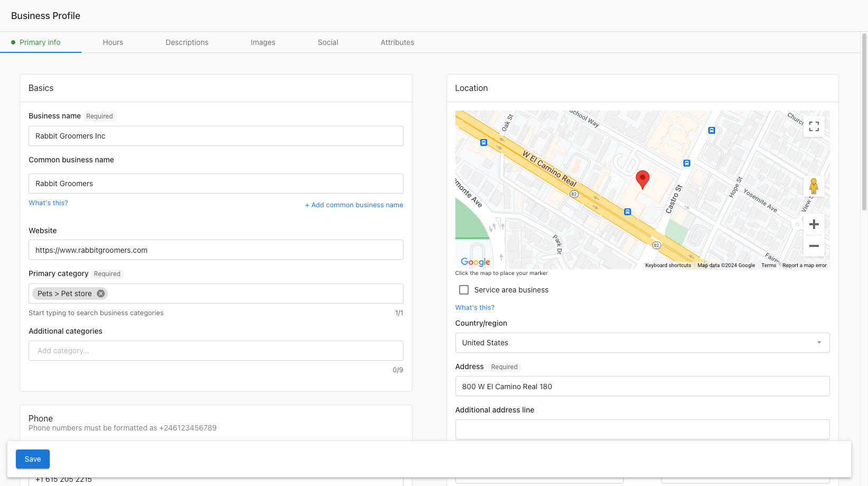Viewport: 868px width, 486px height.
Task: Click the Pets > Pet store chip label
Action: (65, 294)
